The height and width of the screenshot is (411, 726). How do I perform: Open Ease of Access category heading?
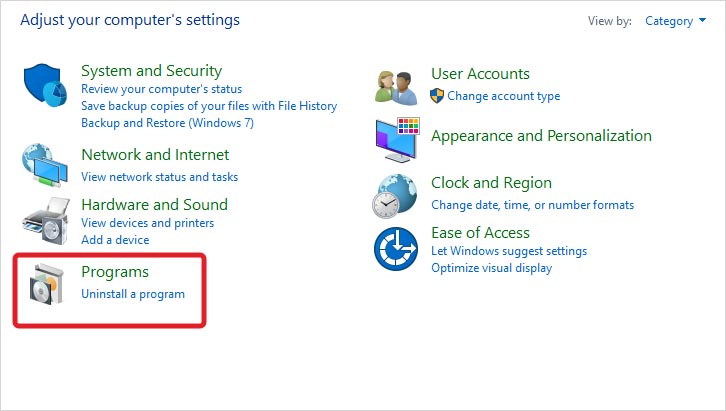pyautogui.click(x=480, y=232)
